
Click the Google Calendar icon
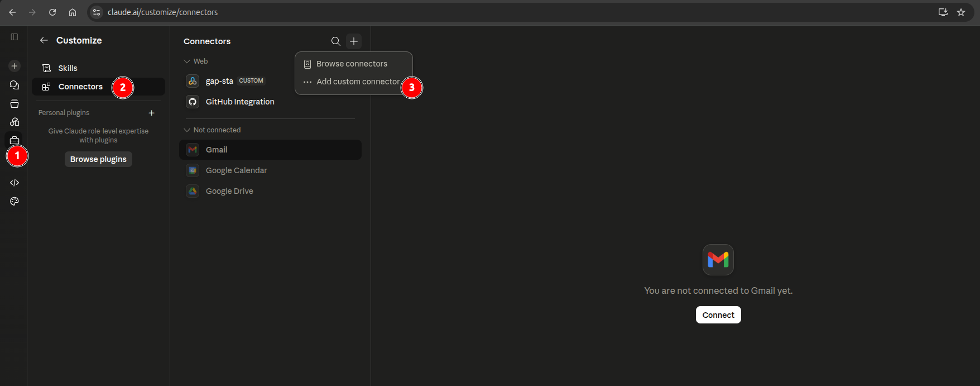pyautogui.click(x=193, y=170)
